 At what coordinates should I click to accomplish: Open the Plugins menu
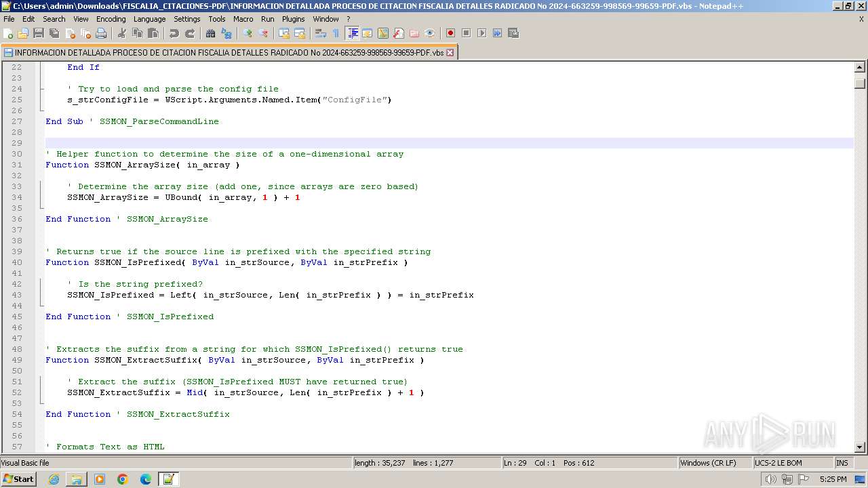coord(294,19)
